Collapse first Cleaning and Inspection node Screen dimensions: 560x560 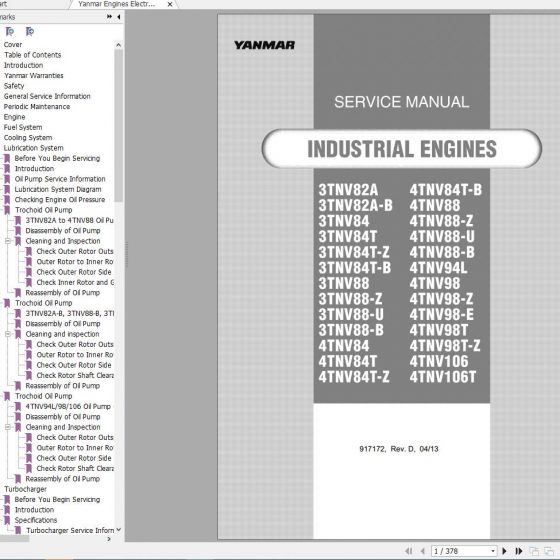click(8, 241)
